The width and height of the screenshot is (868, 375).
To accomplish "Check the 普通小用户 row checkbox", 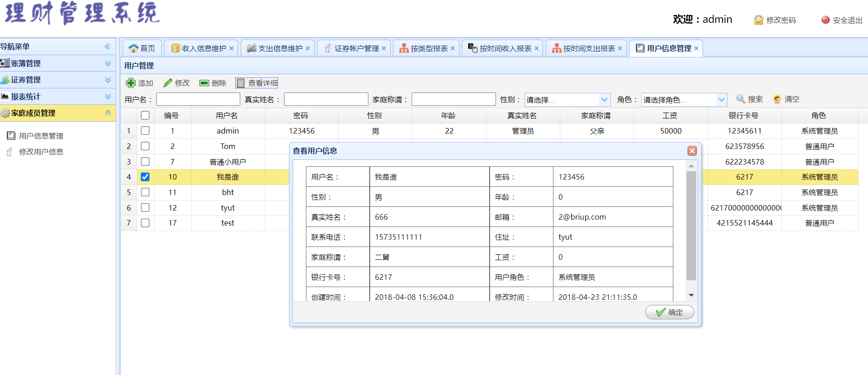I will [x=145, y=161].
